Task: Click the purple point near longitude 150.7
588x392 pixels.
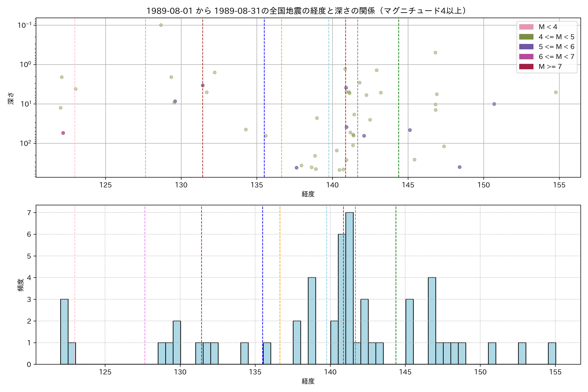Action: (x=494, y=104)
